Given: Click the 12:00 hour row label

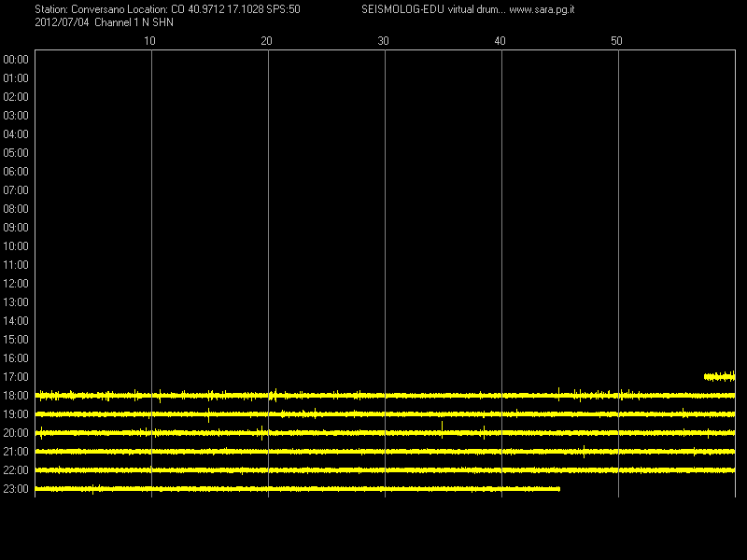Looking at the screenshot, I should pyautogui.click(x=16, y=284).
